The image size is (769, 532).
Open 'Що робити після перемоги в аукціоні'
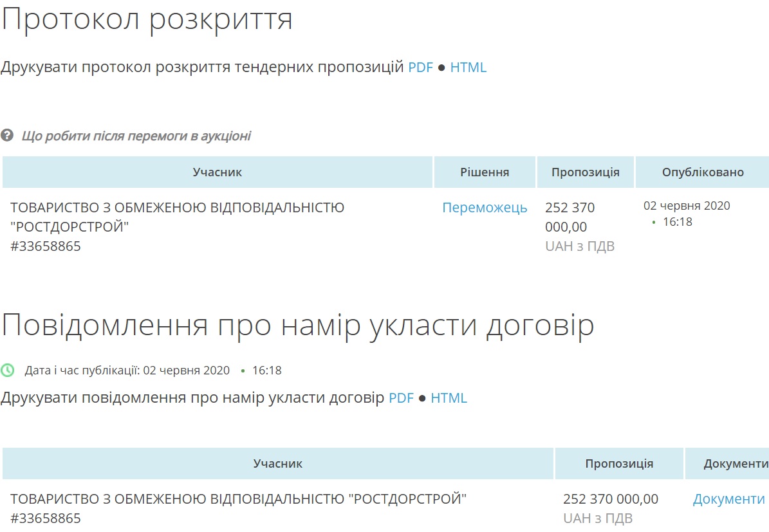point(136,136)
